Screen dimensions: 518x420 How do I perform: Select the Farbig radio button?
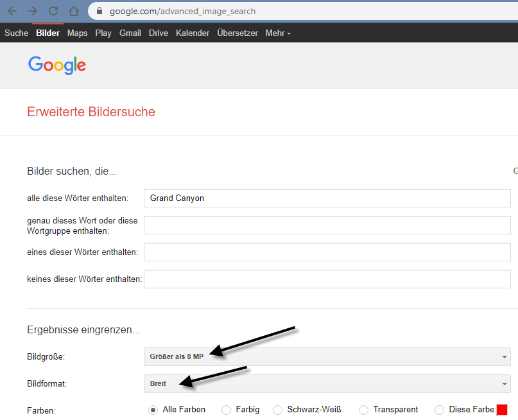(227, 410)
